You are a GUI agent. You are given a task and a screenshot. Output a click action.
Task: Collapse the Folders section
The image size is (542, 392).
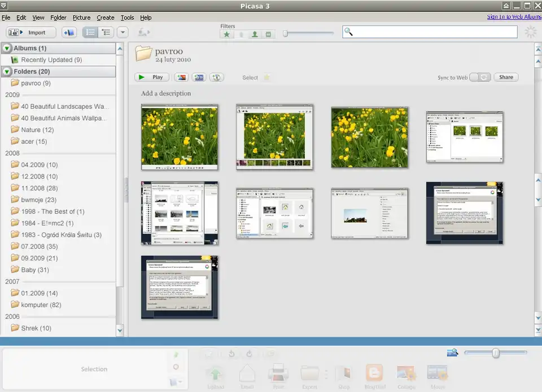pos(7,72)
